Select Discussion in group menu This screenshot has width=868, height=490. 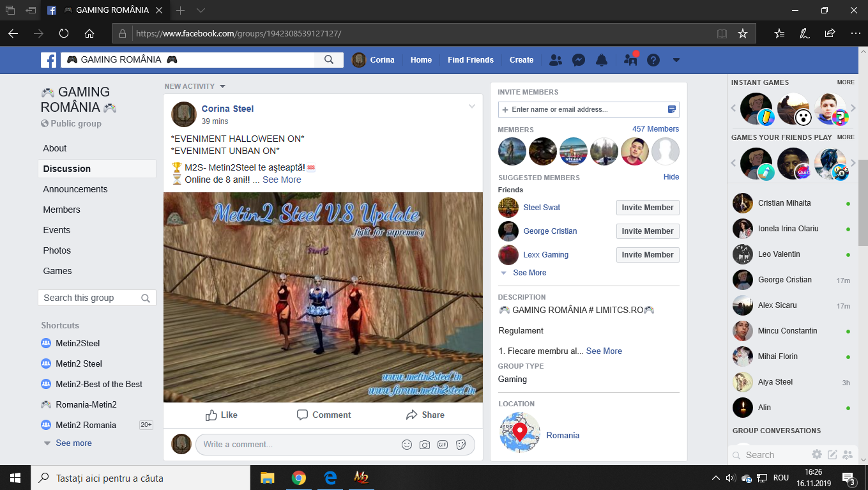pyautogui.click(x=97, y=169)
